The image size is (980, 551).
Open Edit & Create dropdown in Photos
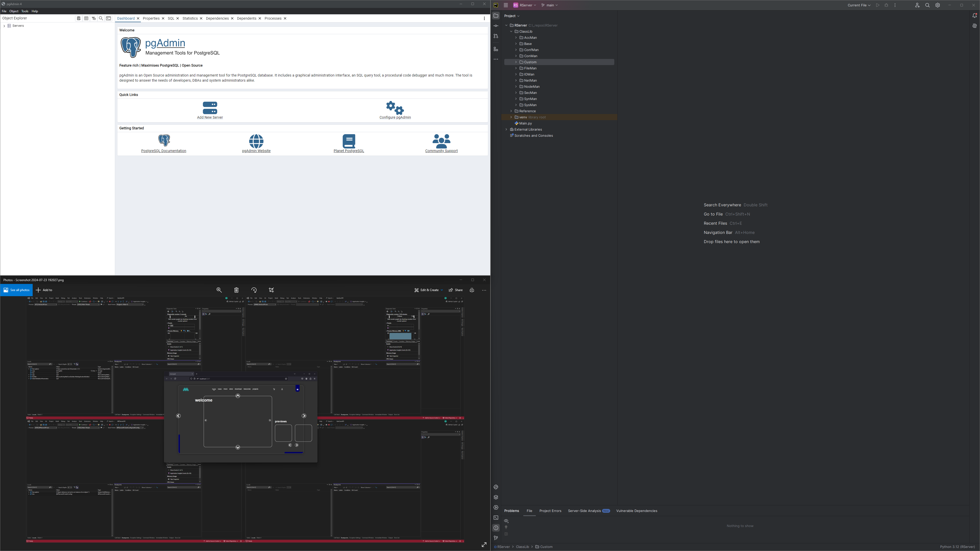(428, 290)
